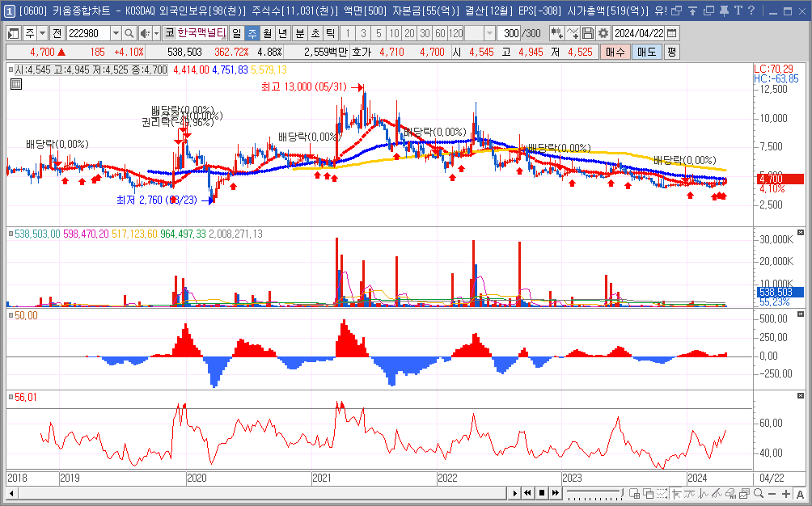Click the 평 button
The image size is (812, 506).
click(671, 52)
